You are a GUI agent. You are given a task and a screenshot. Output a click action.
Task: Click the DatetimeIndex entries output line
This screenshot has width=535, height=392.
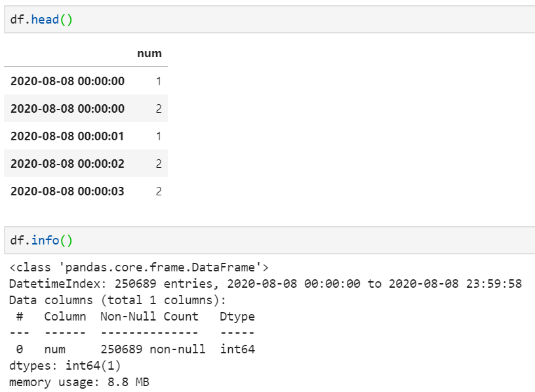click(x=265, y=283)
